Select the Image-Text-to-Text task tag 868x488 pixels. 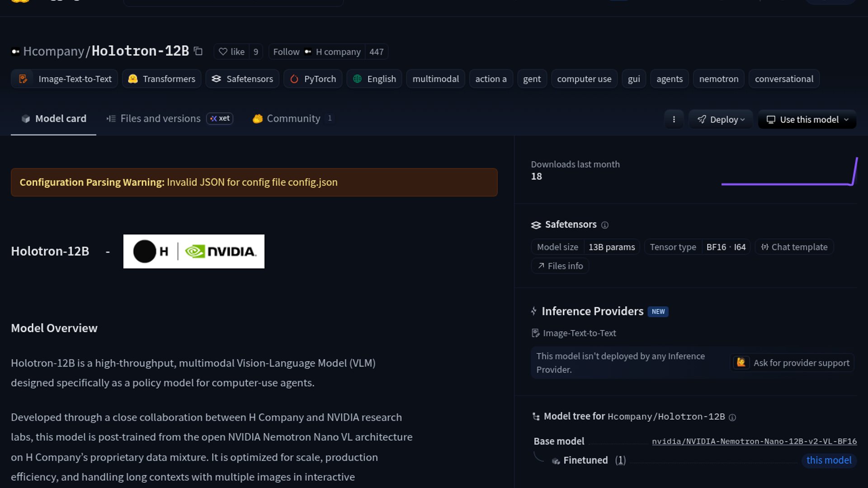click(65, 79)
